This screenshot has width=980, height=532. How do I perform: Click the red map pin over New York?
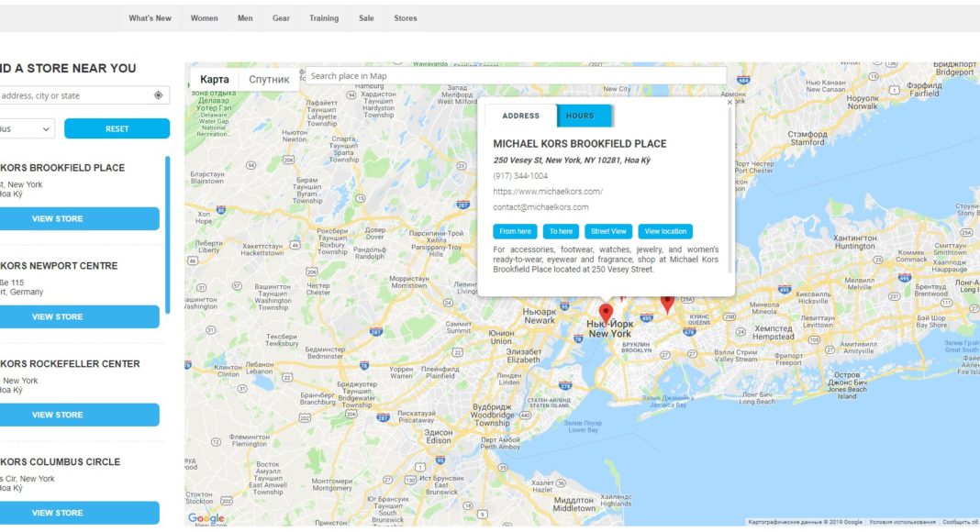(606, 314)
